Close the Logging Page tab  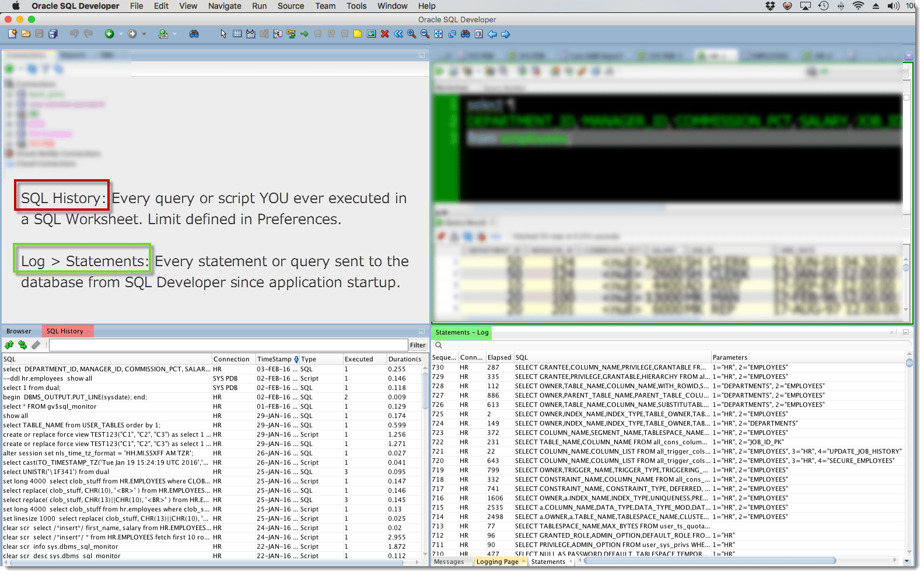click(523, 562)
